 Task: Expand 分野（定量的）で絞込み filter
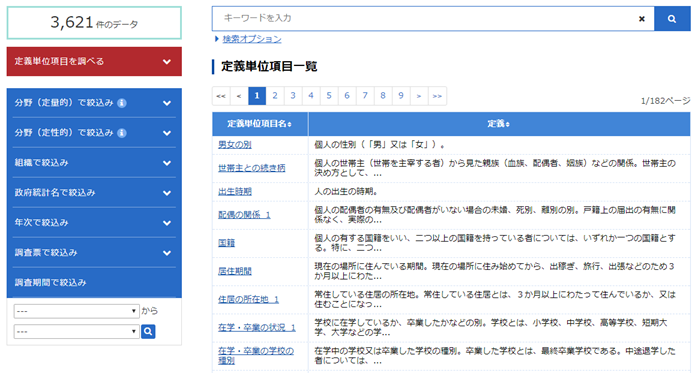tap(94, 103)
